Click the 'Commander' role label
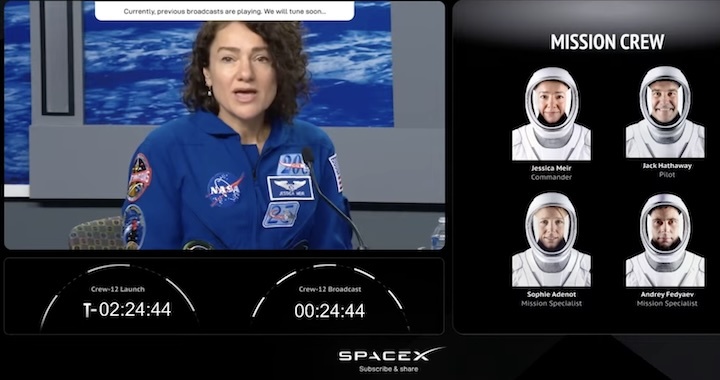 (551, 177)
